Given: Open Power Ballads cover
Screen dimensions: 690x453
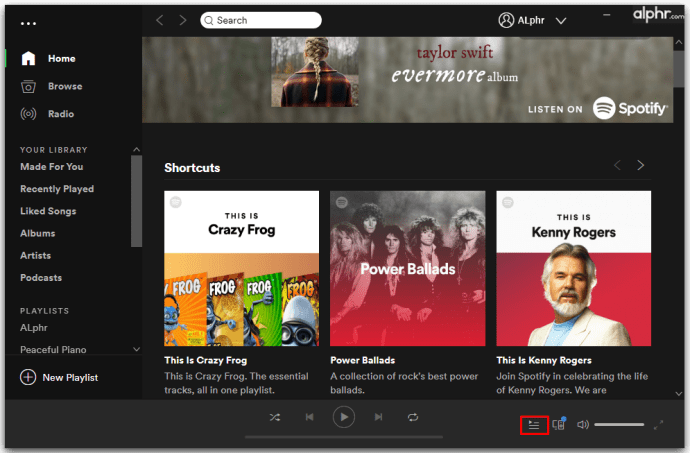Looking at the screenshot, I should click(407, 268).
